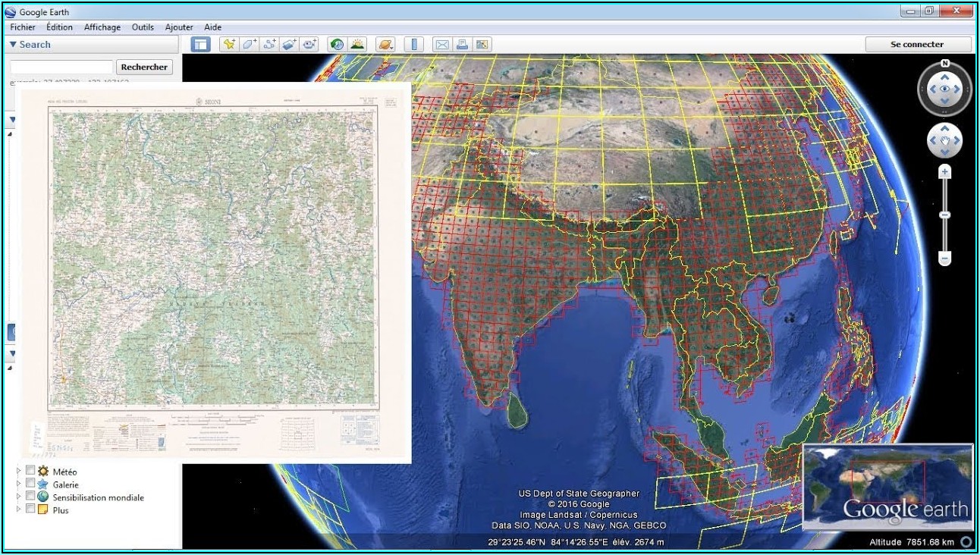
Task: Expand the Plus layer tree node
Action: point(19,510)
